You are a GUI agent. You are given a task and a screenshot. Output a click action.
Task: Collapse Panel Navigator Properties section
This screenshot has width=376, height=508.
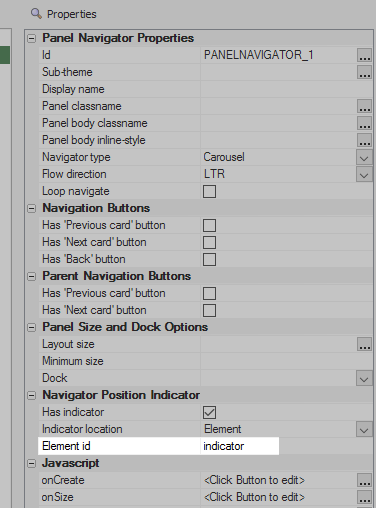coord(31,38)
